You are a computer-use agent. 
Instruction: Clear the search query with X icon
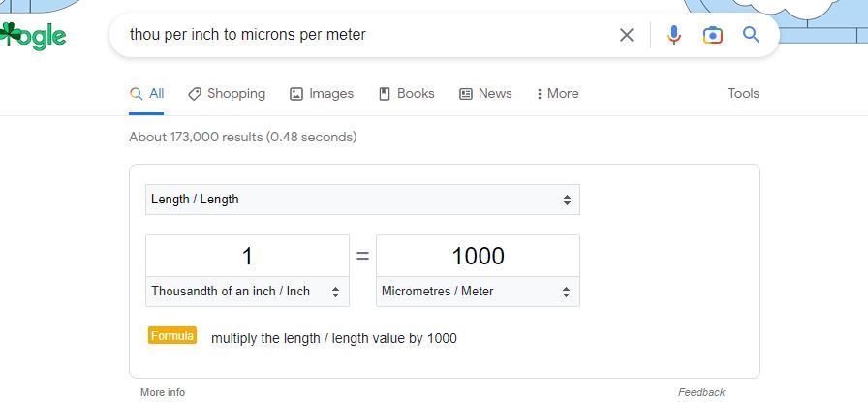626,35
